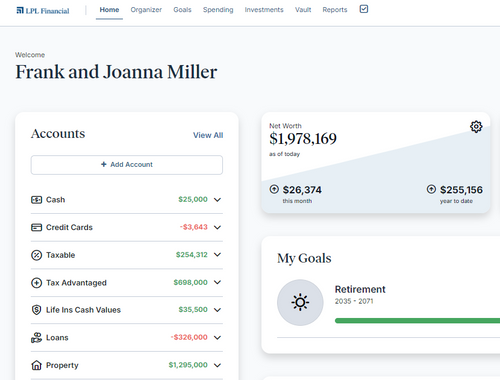Screen dimensions: 500x380
Task: Click the -$326,000 Loans balance
Action: click(x=189, y=337)
